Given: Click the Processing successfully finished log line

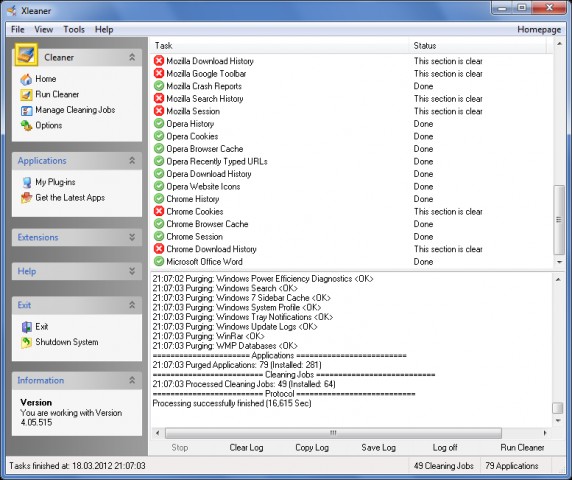Looking at the screenshot, I should point(232,403).
